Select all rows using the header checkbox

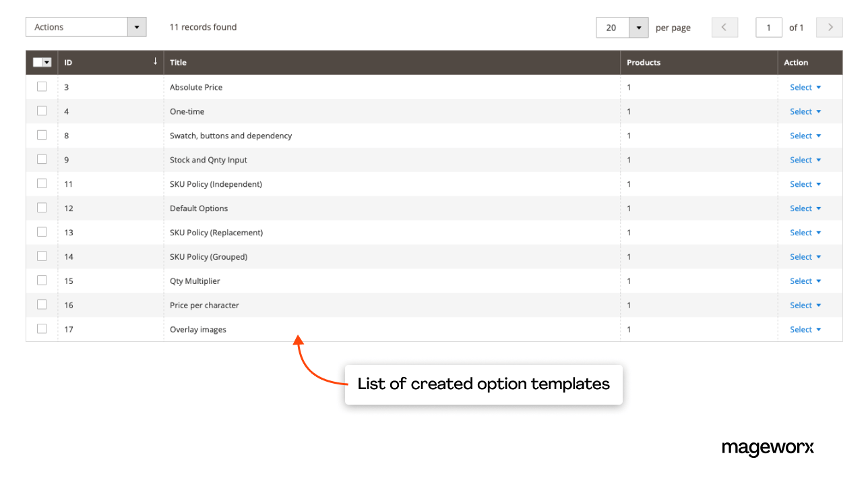38,61
